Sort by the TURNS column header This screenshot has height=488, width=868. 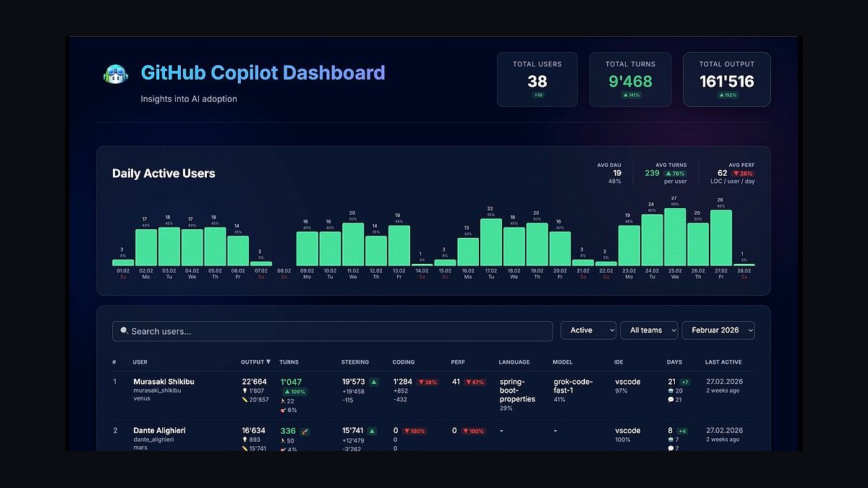(x=289, y=362)
